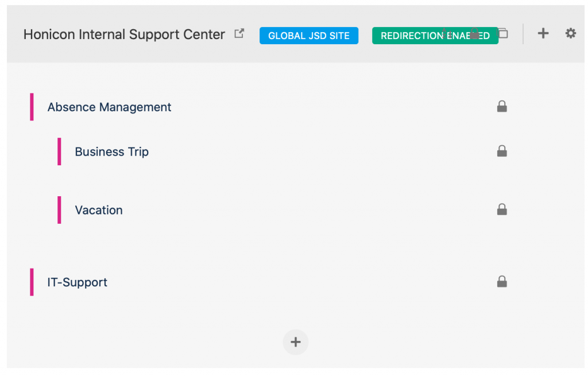588x377 pixels.
Task: Click the header lock icon over badge
Action: (x=474, y=33)
